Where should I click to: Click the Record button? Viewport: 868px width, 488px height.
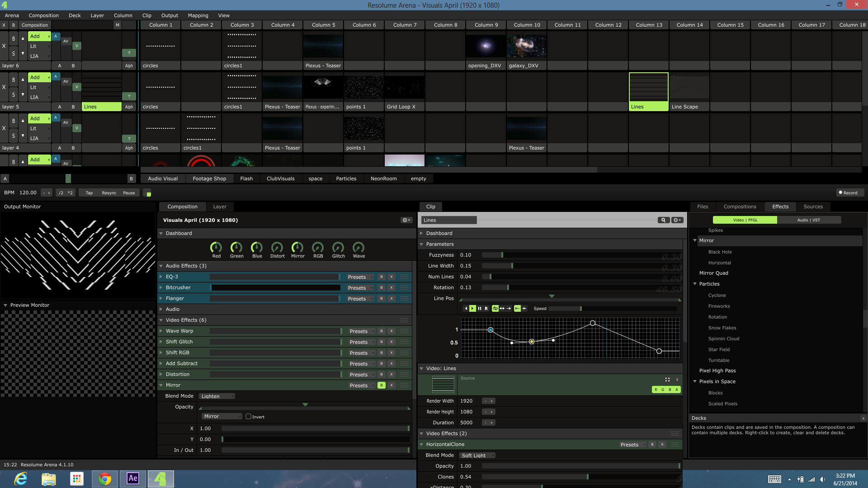[x=849, y=193]
